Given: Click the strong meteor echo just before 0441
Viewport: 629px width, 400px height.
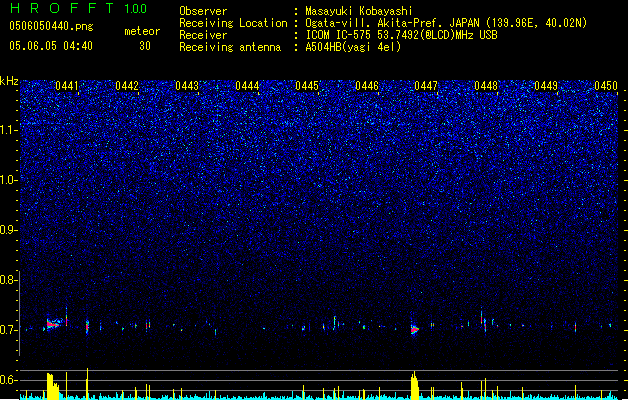Looking at the screenshot, I should pos(53,323).
